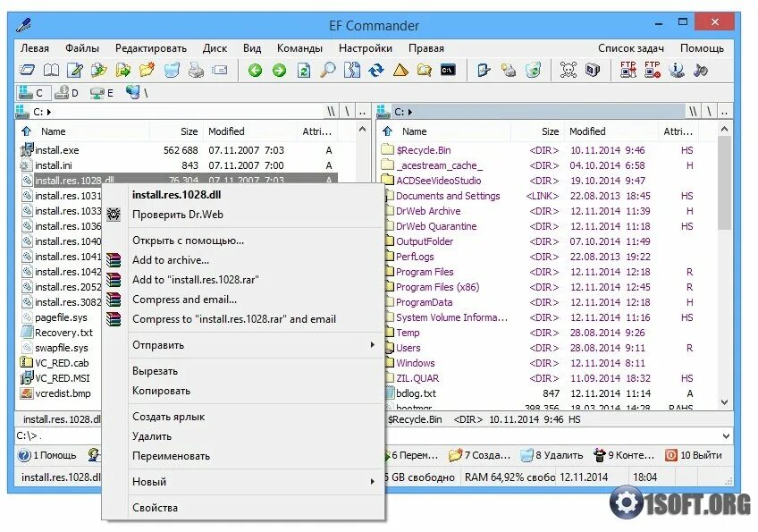Select drive C button
The width and height of the screenshot is (758, 532).
[x=33, y=92]
